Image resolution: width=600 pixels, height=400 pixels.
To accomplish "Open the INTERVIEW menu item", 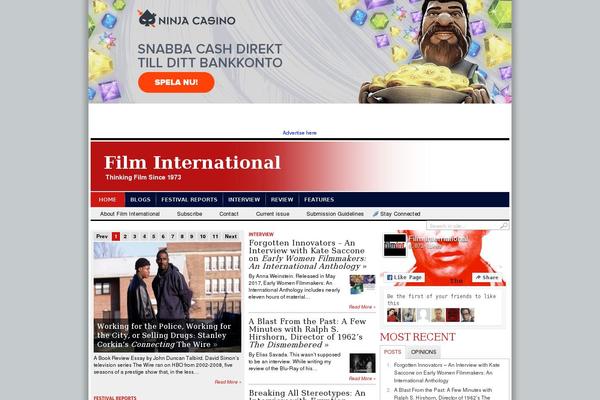I will 244,199.
